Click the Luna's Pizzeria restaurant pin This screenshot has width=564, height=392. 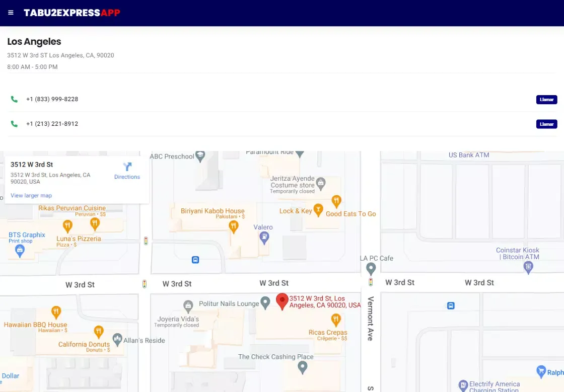pos(67,227)
